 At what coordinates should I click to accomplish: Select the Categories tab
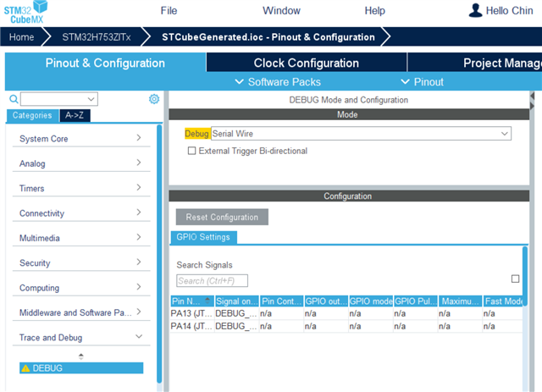[x=32, y=115]
